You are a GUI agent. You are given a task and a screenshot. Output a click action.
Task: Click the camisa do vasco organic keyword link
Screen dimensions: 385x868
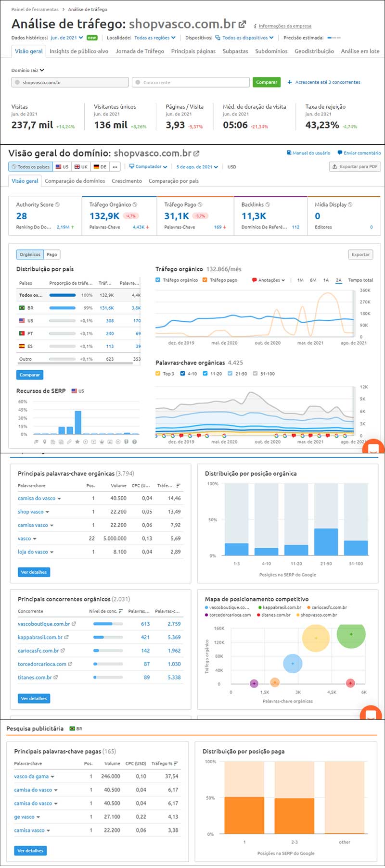click(x=37, y=499)
